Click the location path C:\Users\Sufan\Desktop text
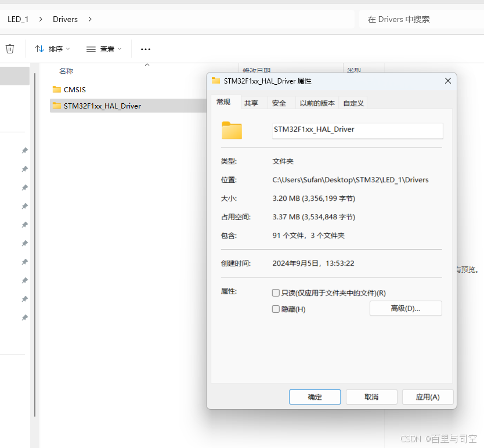Image resolution: width=484 pixels, height=448 pixels. 351,180
